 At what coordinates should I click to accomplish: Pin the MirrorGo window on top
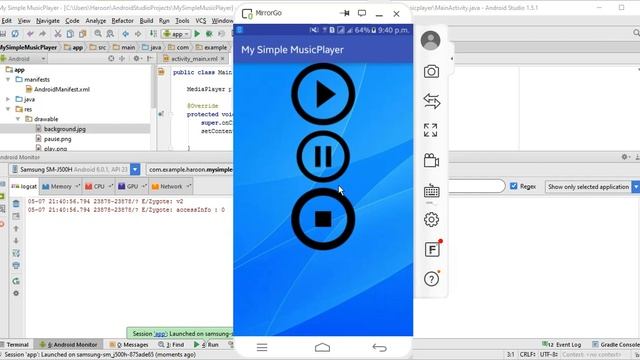click(345, 13)
